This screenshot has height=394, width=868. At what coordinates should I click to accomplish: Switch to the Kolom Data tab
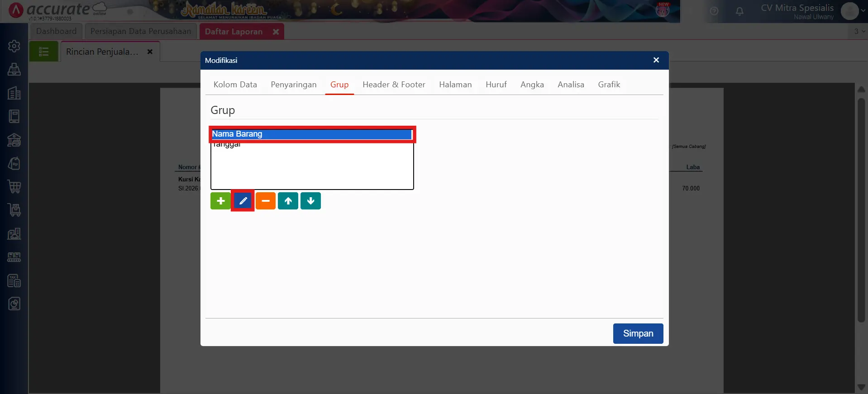coord(235,85)
